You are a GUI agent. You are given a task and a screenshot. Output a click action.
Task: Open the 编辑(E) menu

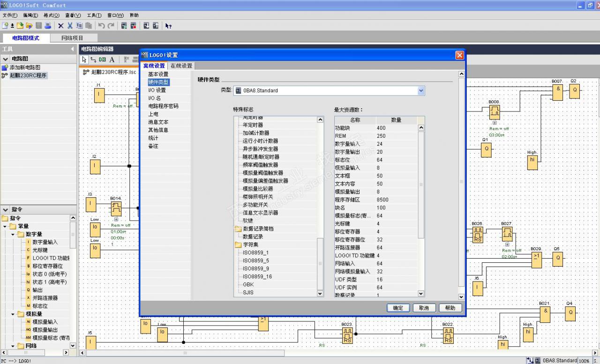(31, 15)
